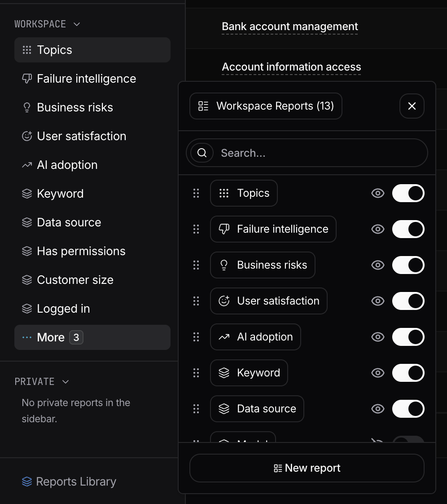Select the Data source chip in panel

pyautogui.click(x=257, y=409)
